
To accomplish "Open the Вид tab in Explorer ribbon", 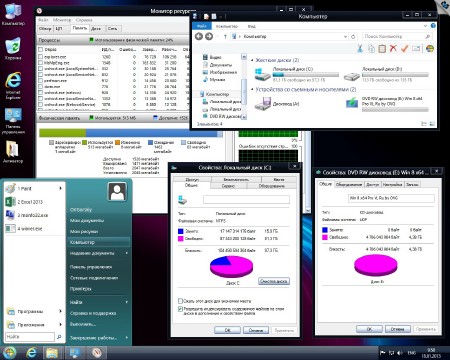I will tap(251, 26).
